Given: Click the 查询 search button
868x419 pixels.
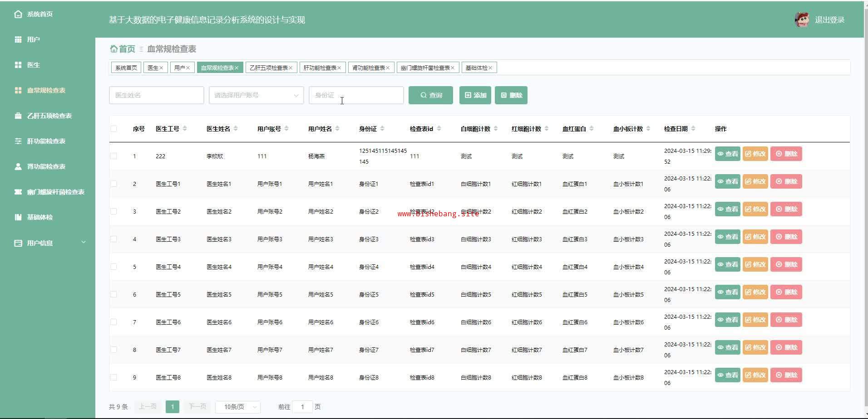Looking at the screenshot, I should (x=430, y=95).
